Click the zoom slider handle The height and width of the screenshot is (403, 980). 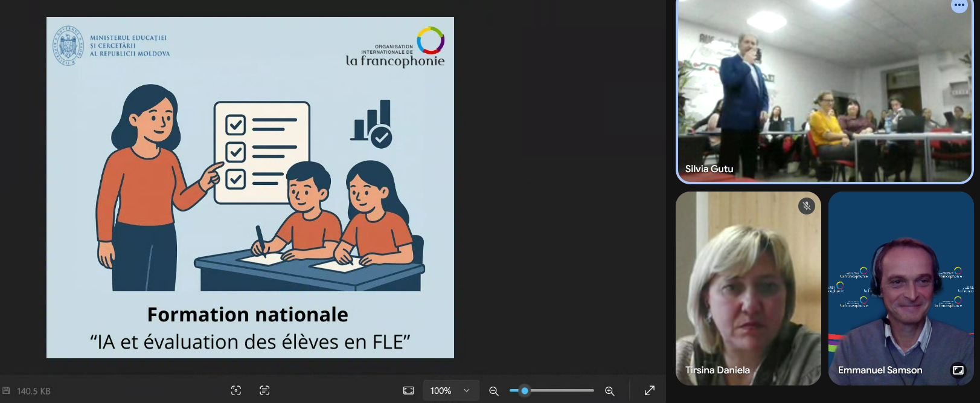525,391
